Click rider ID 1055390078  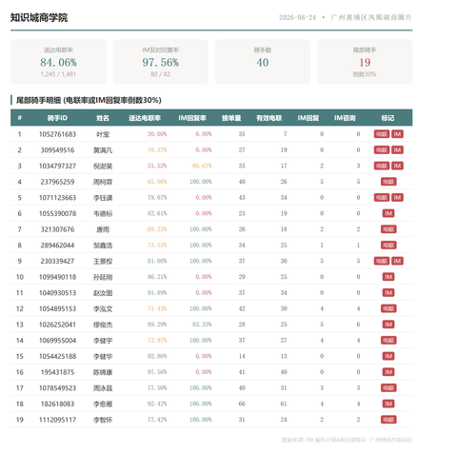[57, 213]
